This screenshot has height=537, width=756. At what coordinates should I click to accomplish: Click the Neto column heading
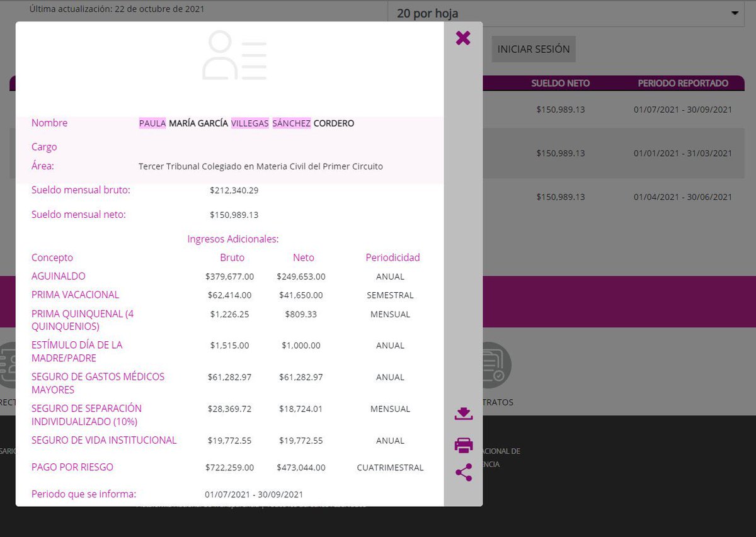point(304,257)
